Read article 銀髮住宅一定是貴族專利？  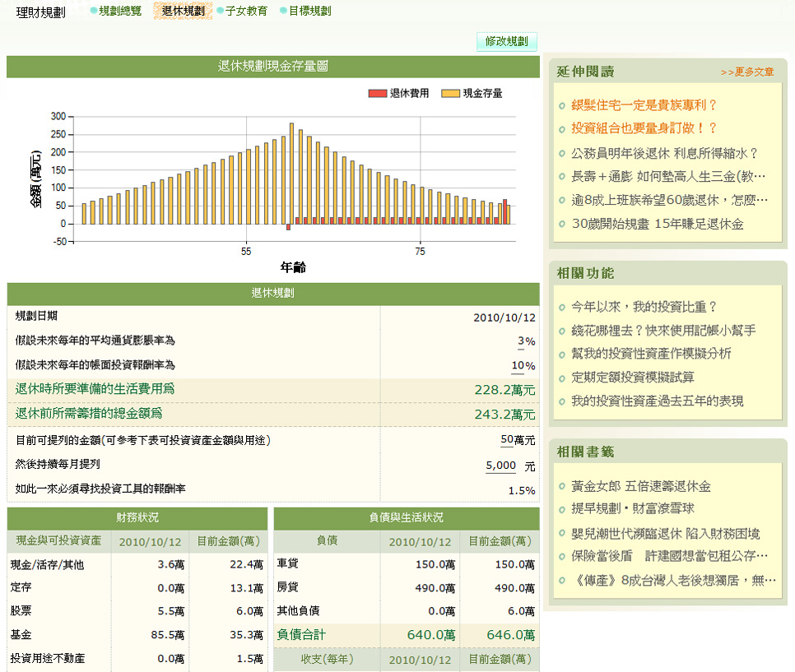(x=644, y=105)
